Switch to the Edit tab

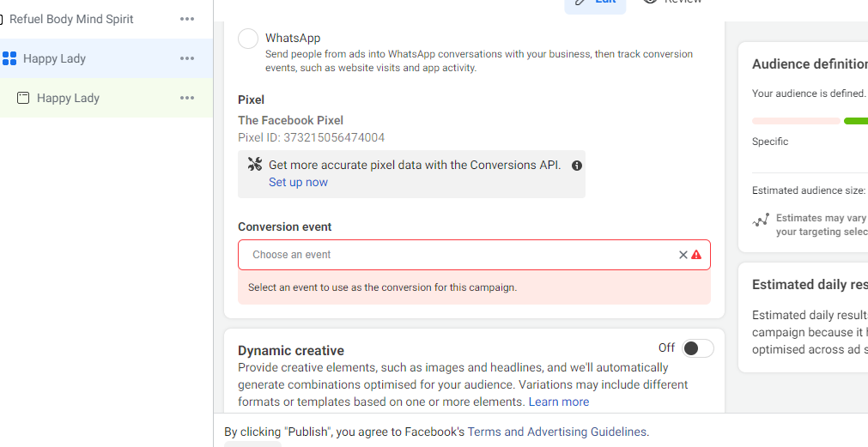pos(595,3)
